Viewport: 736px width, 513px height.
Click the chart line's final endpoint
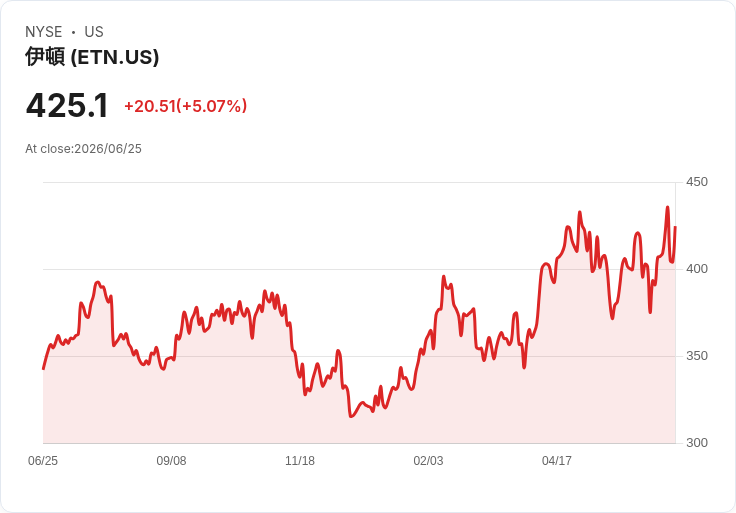[675, 227]
